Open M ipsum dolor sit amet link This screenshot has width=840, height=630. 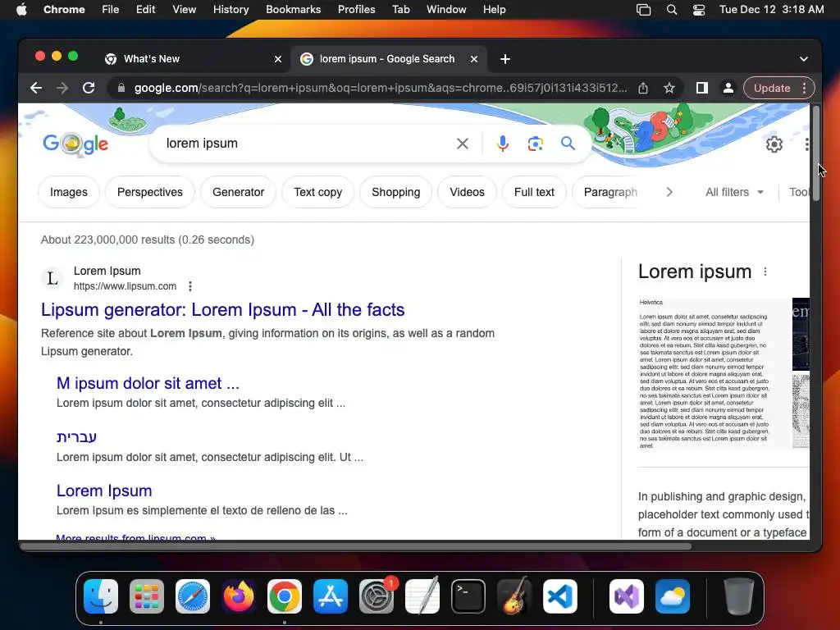(x=148, y=384)
